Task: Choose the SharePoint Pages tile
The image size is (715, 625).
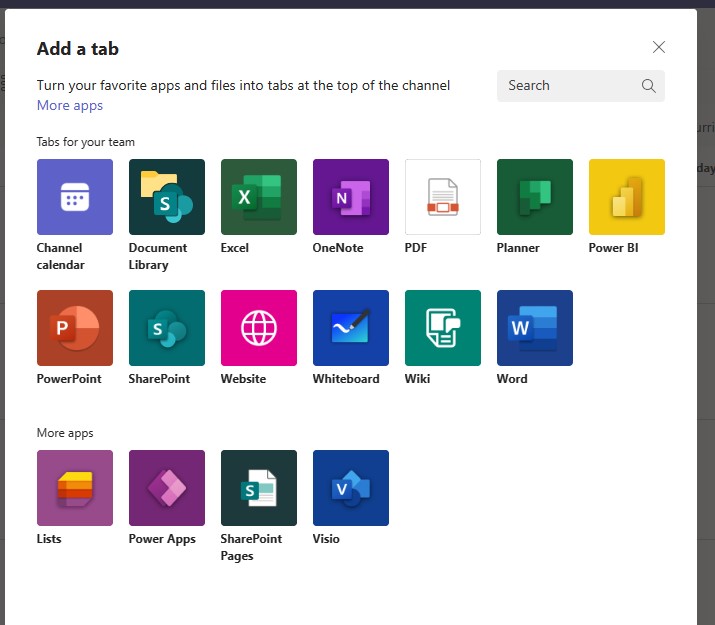Action: [259, 488]
